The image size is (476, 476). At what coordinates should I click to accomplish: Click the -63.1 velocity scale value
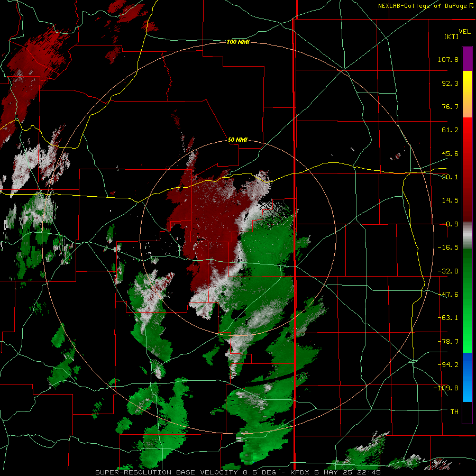(x=448, y=318)
